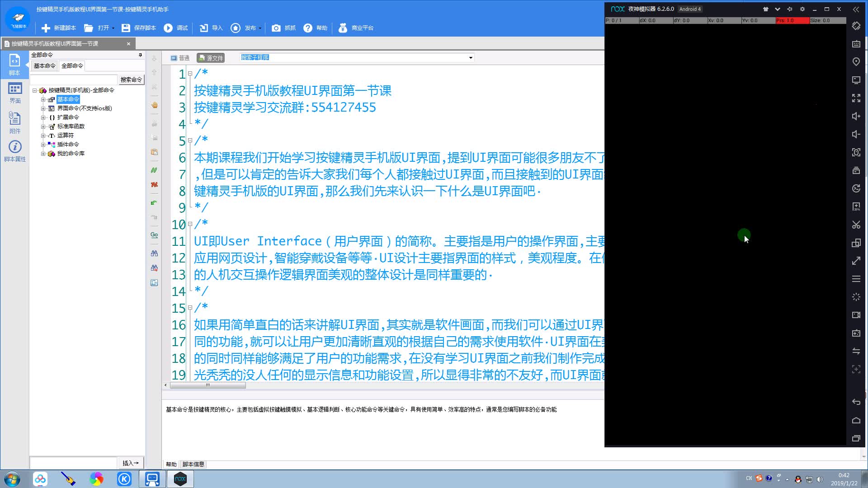Pin the 全部命令 panel
This screenshot has width=868, height=488.
tap(140, 55)
